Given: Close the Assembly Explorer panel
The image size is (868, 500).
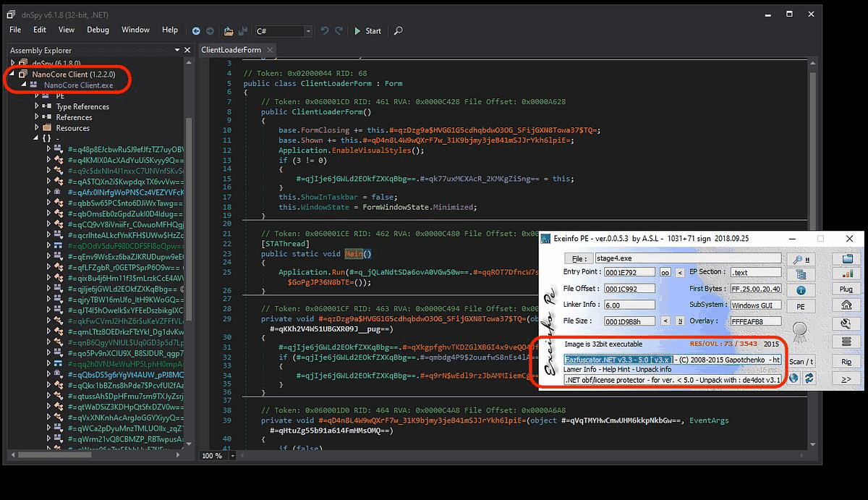Looking at the screenshot, I should [187, 51].
